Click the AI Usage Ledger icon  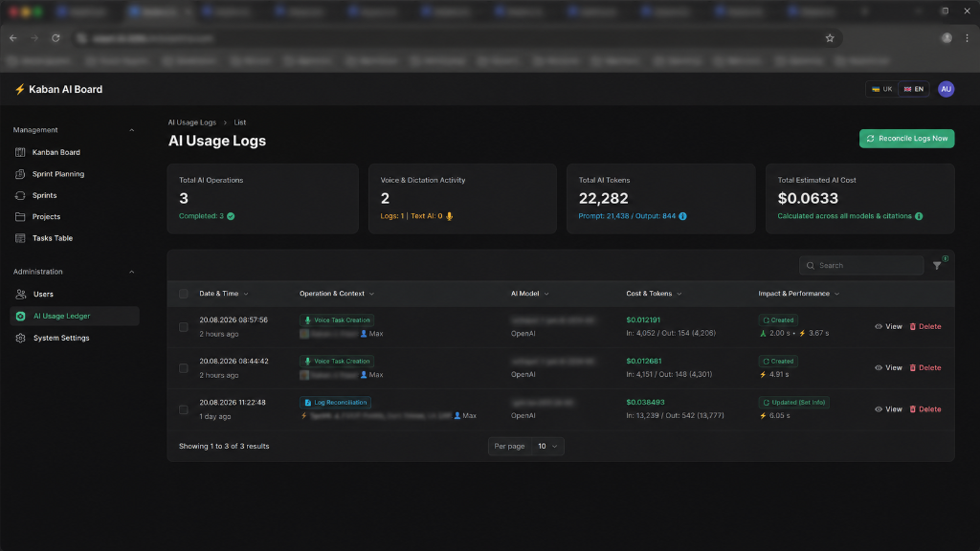21,316
